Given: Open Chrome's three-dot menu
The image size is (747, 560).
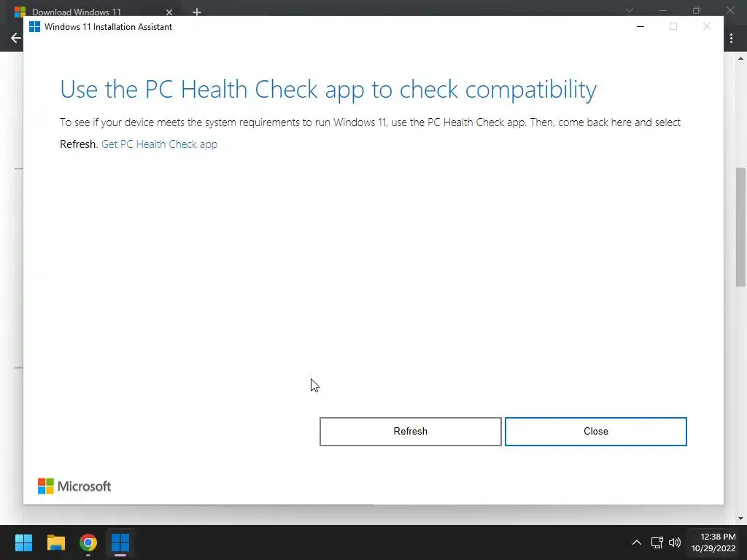Looking at the screenshot, I should pyautogui.click(x=731, y=38).
